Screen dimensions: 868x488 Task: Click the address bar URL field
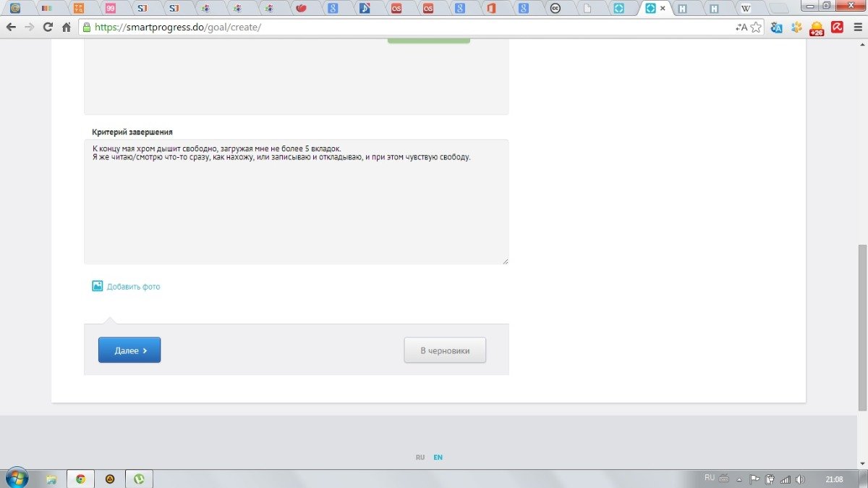(405, 28)
